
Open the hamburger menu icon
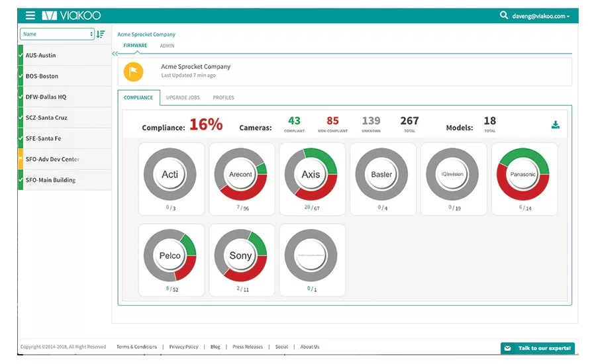point(30,15)
